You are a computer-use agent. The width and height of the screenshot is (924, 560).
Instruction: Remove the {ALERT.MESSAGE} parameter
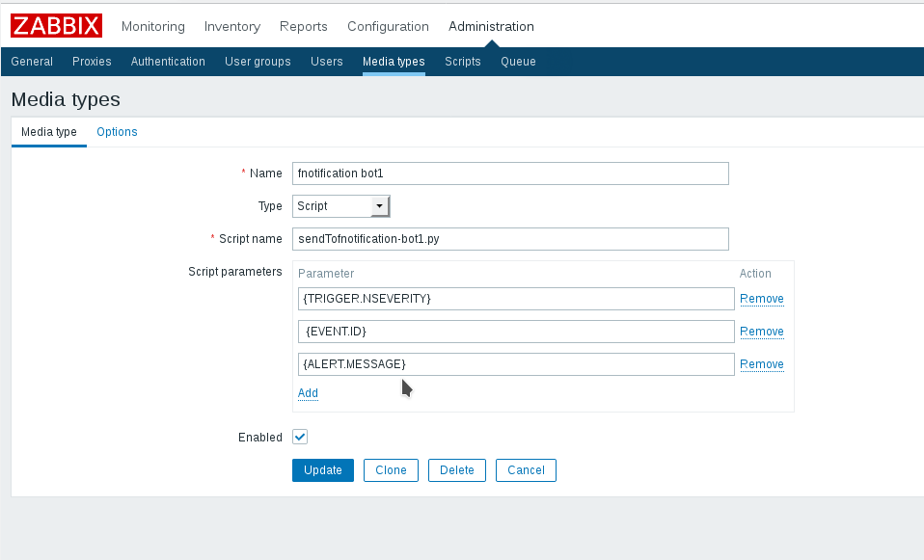click(761, 364)
